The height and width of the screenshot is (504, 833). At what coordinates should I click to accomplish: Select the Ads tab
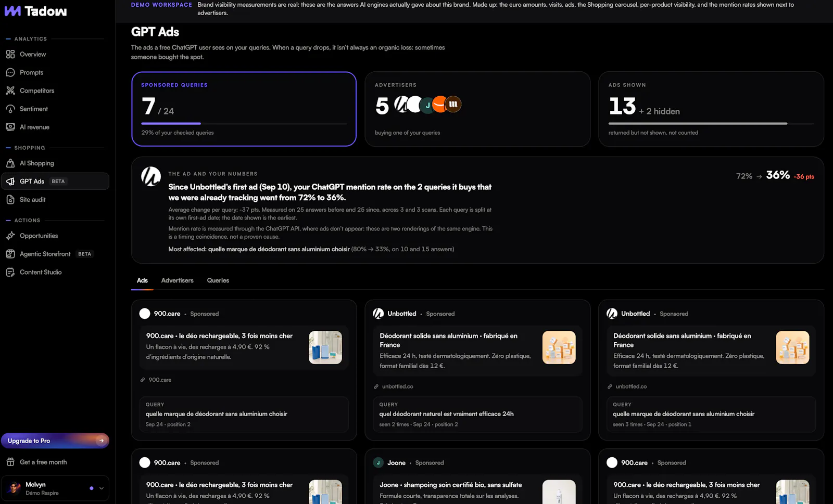pyautogui.click(x=142, y=280)
